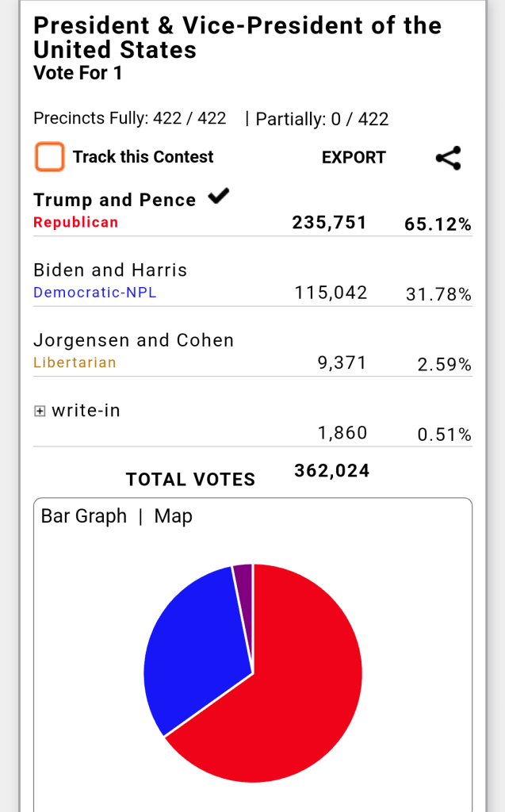Check the Track this Contest checkbox

point(49,157)
